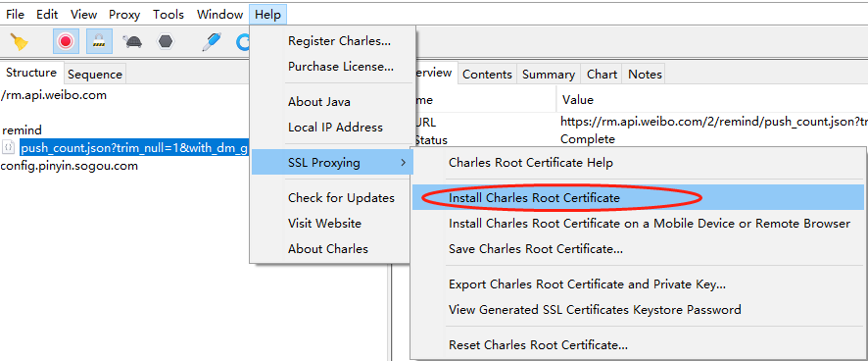Select Register Charles... menu item
Screen dimensions: 868x361
(331, 41)
